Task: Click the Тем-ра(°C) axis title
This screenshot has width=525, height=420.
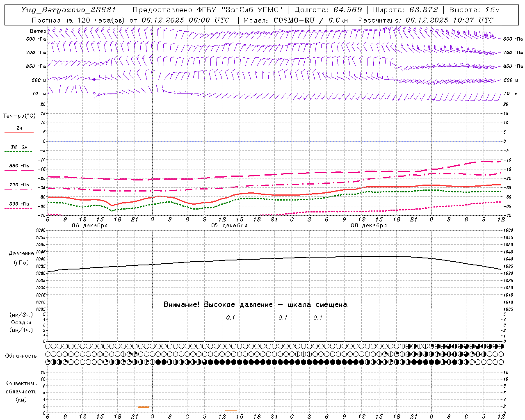Action: [x=19, y=116]
